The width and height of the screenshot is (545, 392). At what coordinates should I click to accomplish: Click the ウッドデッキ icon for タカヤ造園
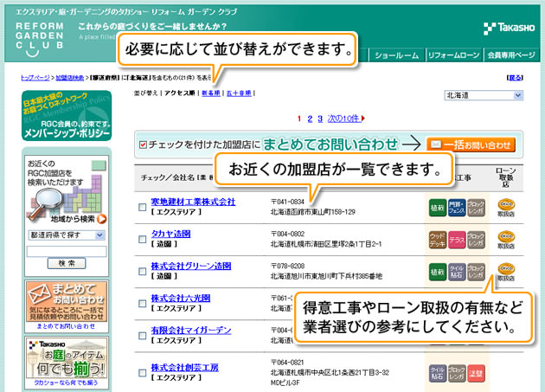437,240
